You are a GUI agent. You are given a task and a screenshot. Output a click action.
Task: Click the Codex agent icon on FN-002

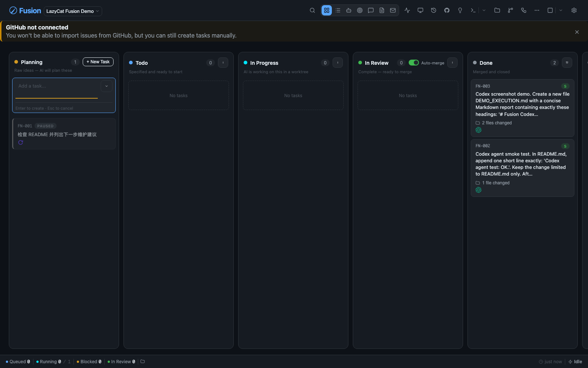point(478,190)
